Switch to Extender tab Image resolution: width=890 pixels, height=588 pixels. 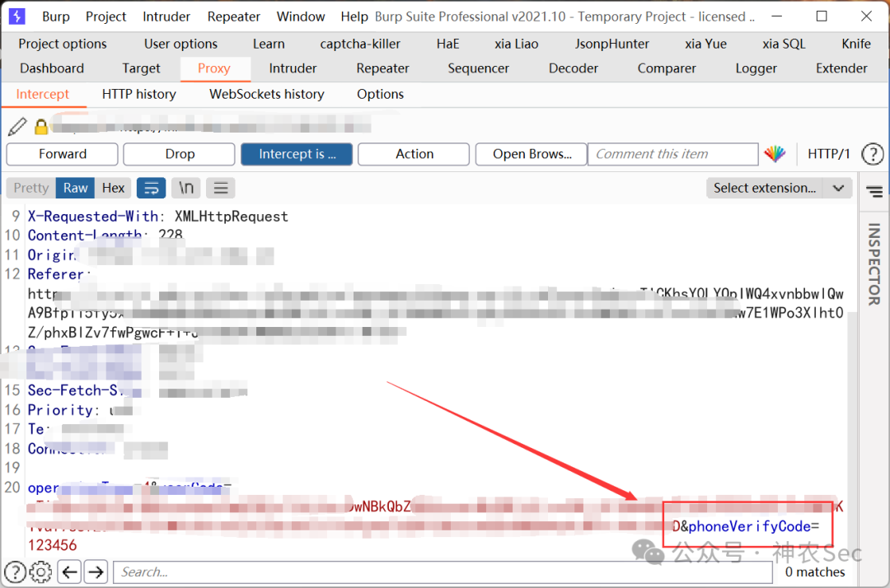841,68
